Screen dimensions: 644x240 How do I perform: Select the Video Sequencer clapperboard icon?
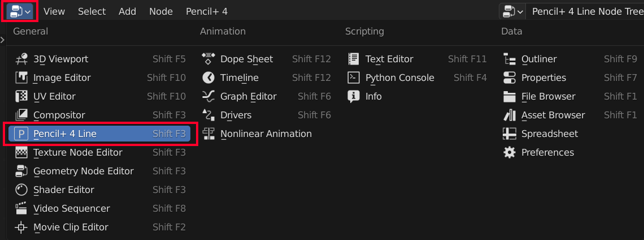(x=21, y=208)
